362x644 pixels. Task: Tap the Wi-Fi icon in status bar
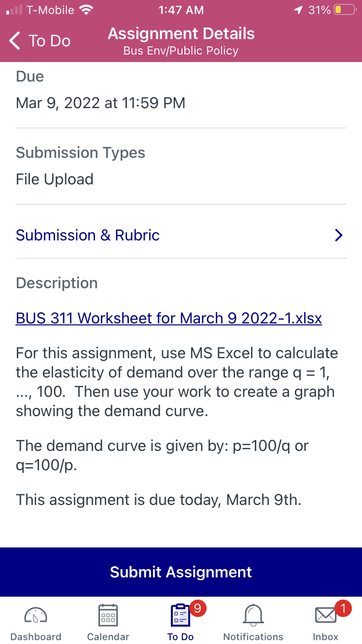click(x=86, y=10)
